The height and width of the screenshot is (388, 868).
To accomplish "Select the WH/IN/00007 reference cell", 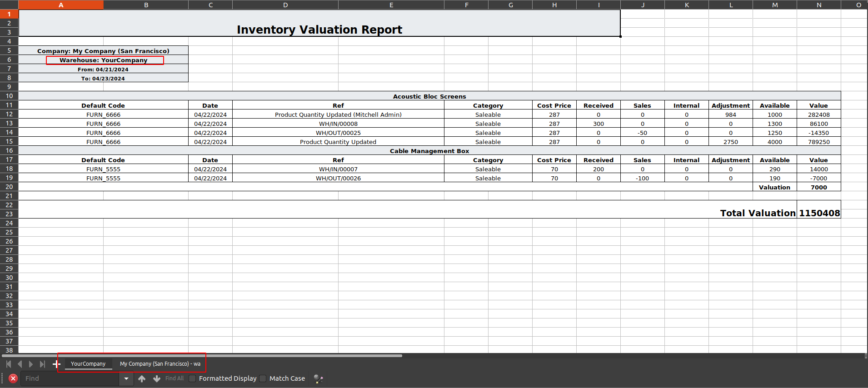I will click(x=338, y=169).
